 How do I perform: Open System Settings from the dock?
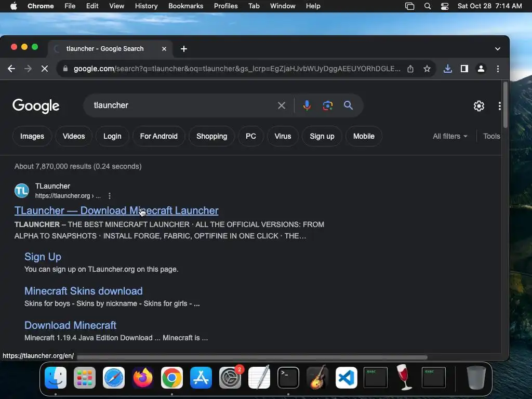[x=230, y=378]
